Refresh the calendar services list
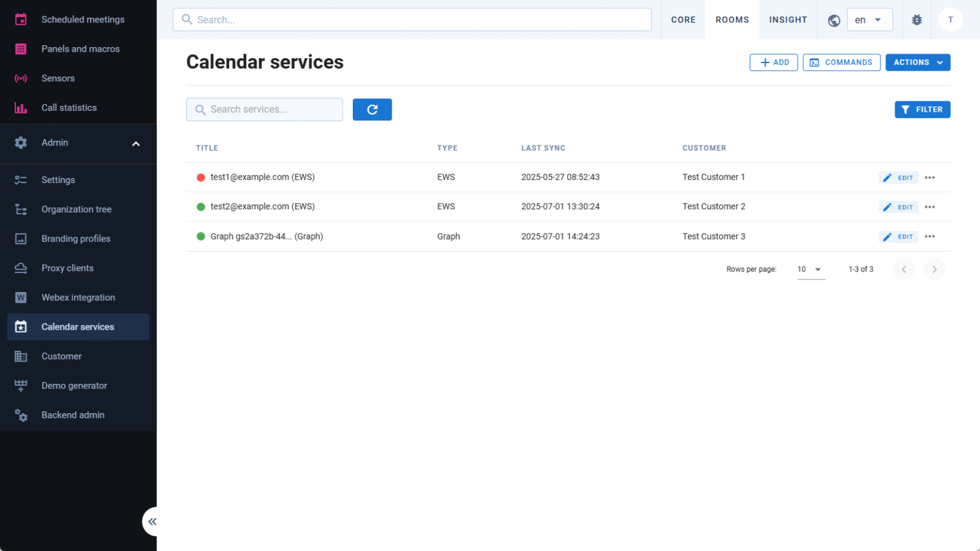This screenshot has height=551, width=980. (x=372, y=110)
